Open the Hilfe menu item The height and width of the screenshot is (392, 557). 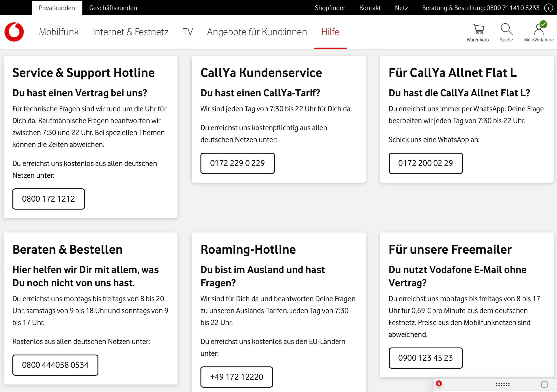coord(330,32)
